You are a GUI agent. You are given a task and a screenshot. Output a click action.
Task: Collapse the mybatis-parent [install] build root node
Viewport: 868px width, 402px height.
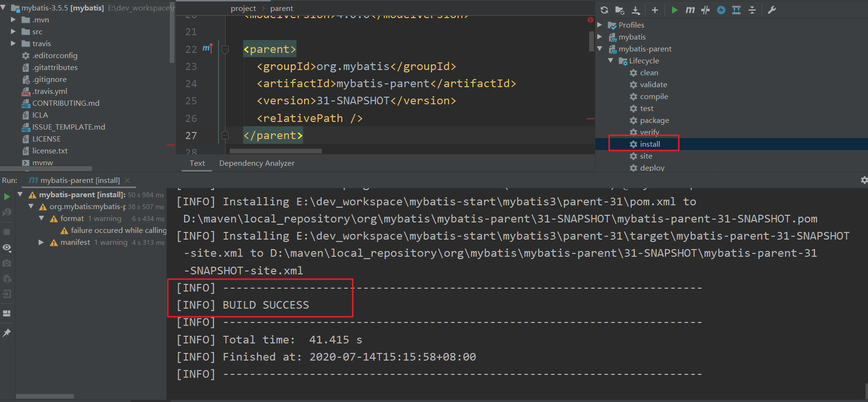coord(20,194)
